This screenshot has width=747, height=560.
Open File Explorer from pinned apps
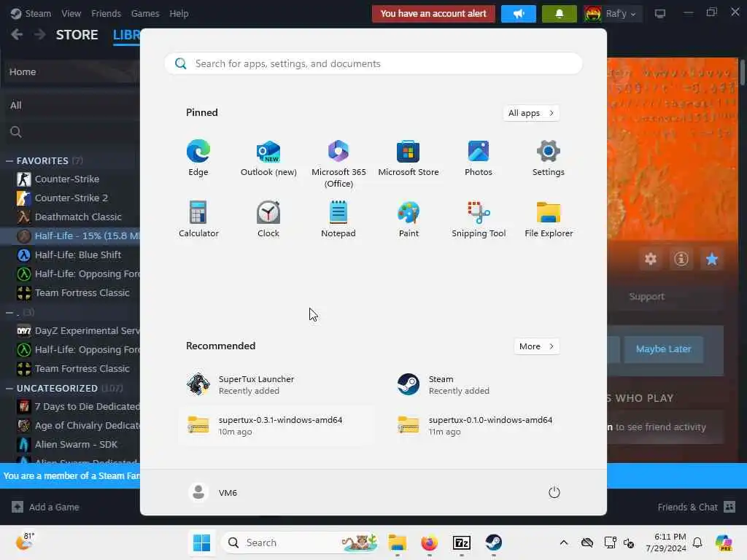click(549, 219)
